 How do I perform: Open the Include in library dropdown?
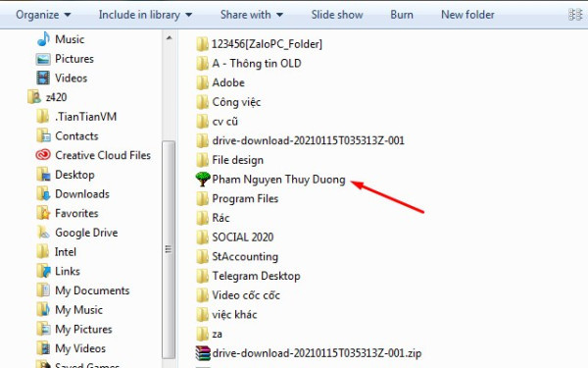coord(145,15)
